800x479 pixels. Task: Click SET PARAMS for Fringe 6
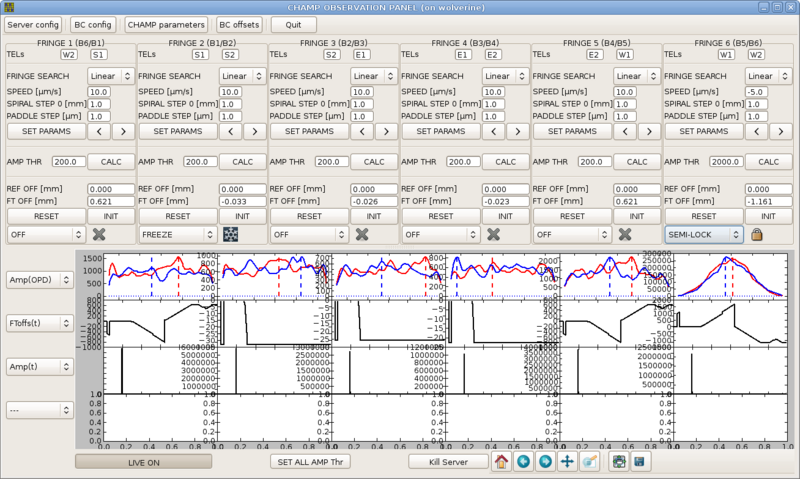tap(704, 131)
